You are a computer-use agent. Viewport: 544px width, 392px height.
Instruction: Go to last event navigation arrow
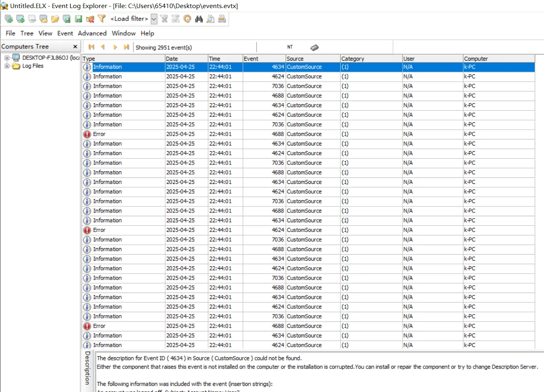point(127,47)
